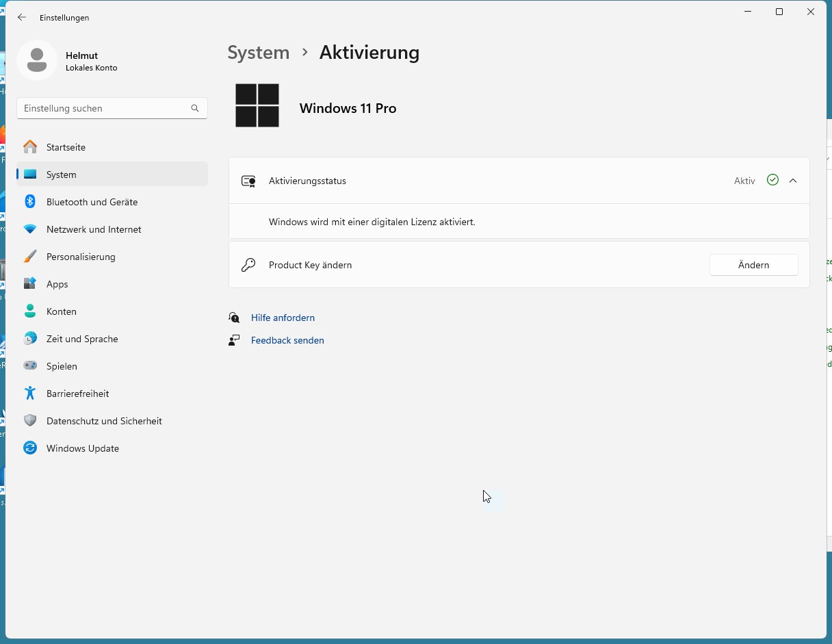The height and width of the screenshot is (644, 832).
Task: Open Konten settings category
Action: [112, 311]
